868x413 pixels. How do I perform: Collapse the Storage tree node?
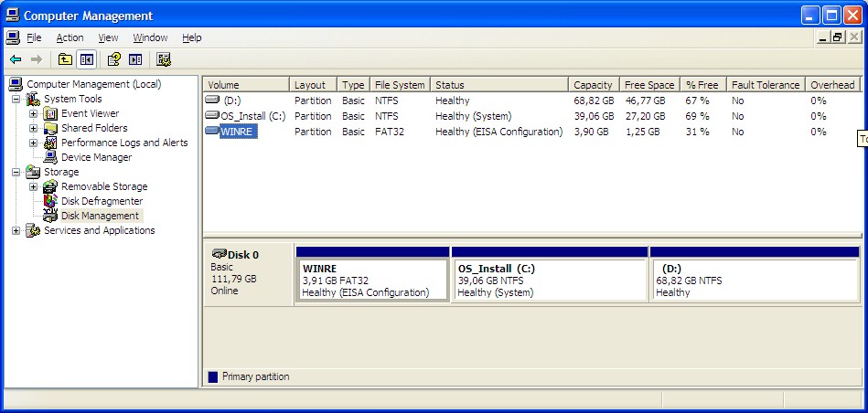(x=16, y=173)
